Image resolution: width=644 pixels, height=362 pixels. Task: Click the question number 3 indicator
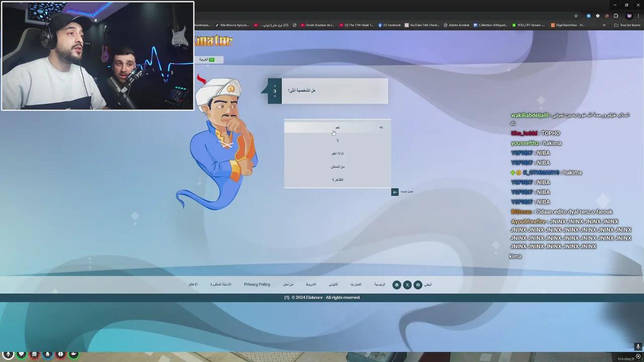(x=275, y=91)
